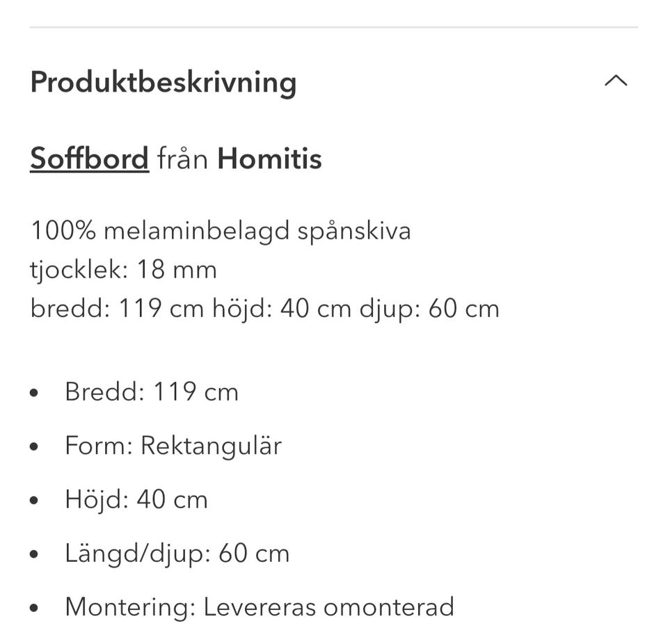Open the underlined Soffbord link
This screenshot has width=668, height=644.
pos(89,159)
